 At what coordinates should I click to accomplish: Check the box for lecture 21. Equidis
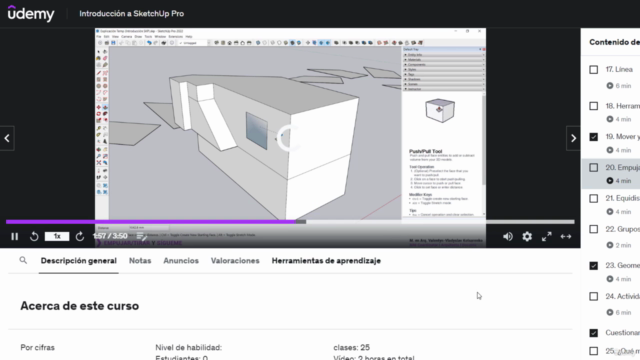coord(594,198)
